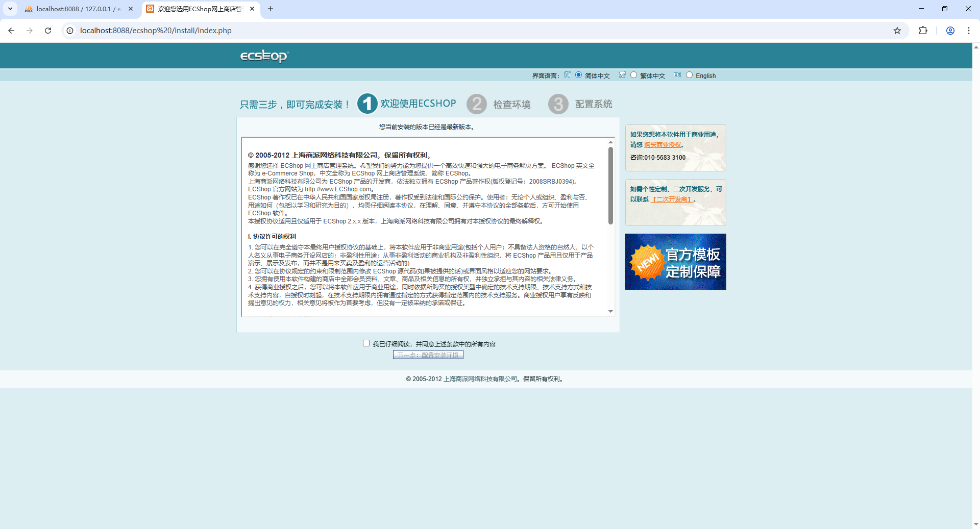This screenshot has width=980, height=529.
Task: Click step 1 circle 欢迎使用ECSHOP
Action: coord(367,104)
